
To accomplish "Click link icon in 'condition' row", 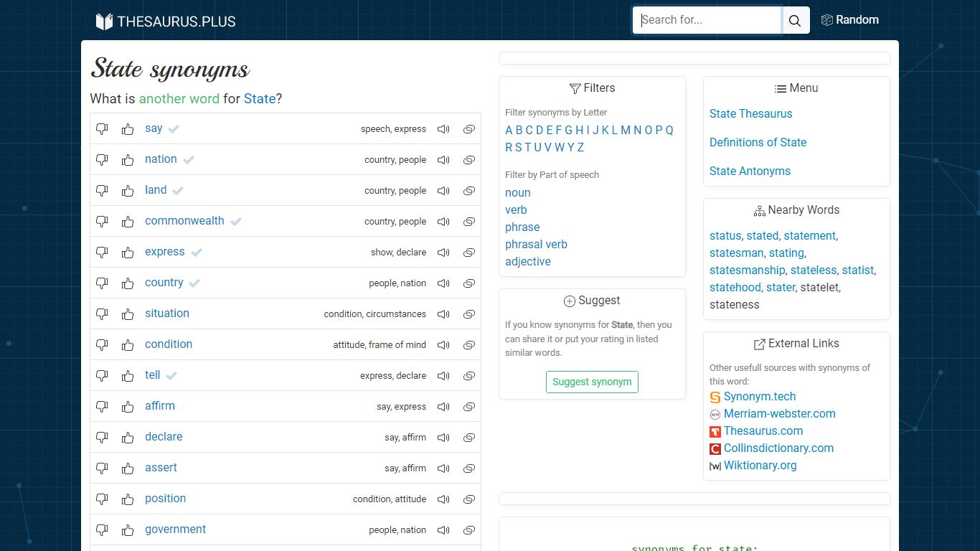I will point(469,345).
